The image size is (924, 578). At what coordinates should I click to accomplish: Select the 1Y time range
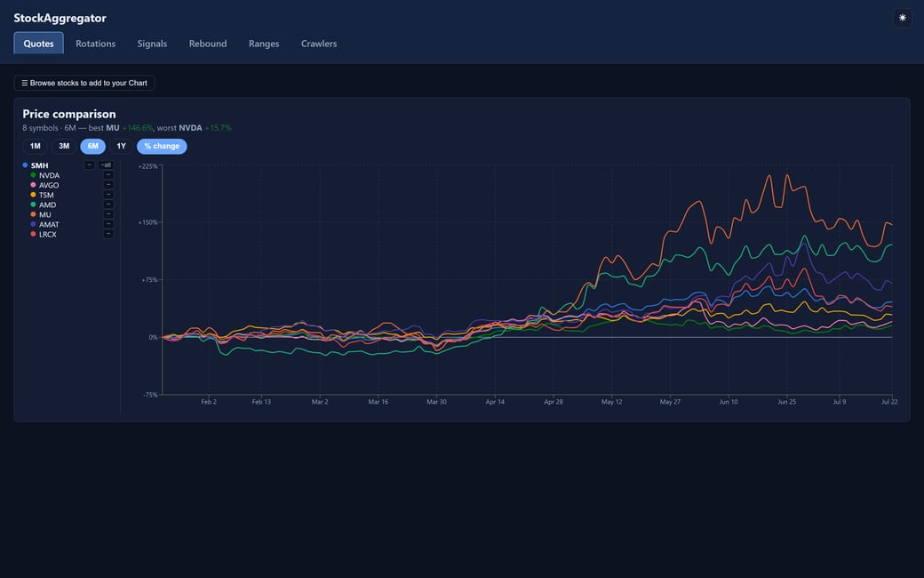pos(122,146)
